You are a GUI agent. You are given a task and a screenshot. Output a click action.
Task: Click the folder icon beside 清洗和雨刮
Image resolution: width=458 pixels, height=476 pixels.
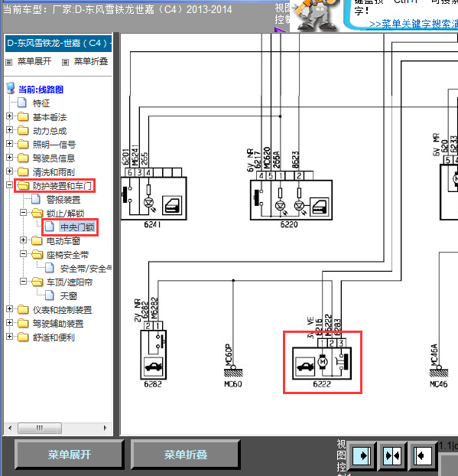(x=23, y=172)
